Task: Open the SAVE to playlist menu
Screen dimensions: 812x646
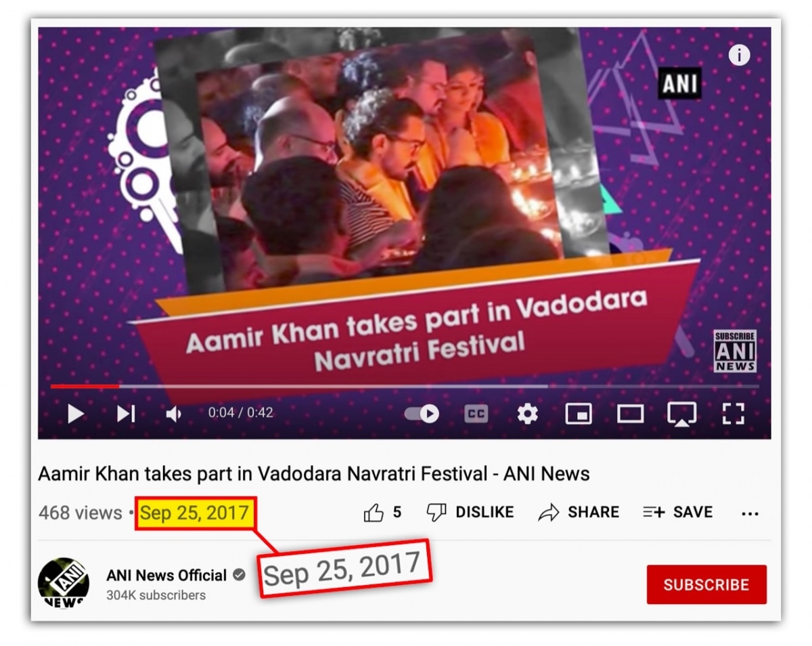Action: [x=677, y=512]
